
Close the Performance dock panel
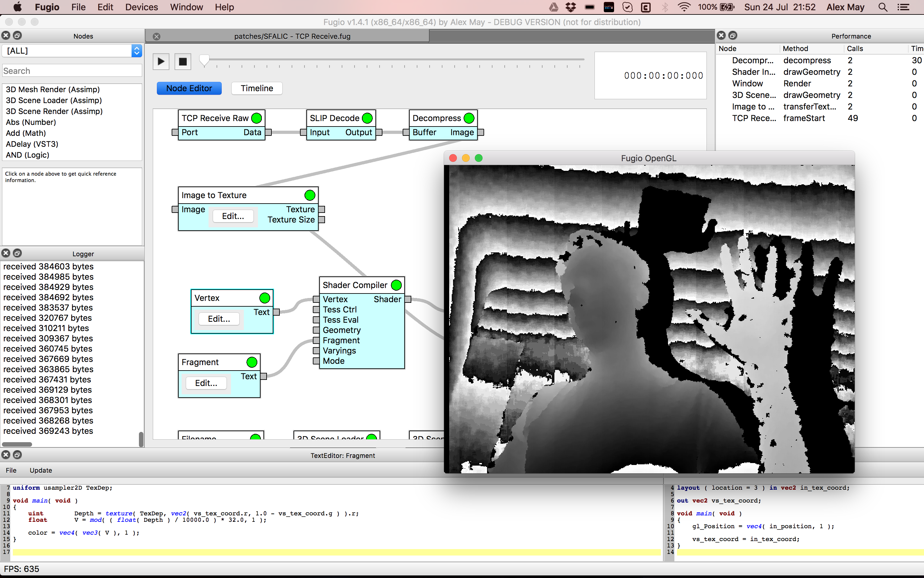click(x=721, y=36)
